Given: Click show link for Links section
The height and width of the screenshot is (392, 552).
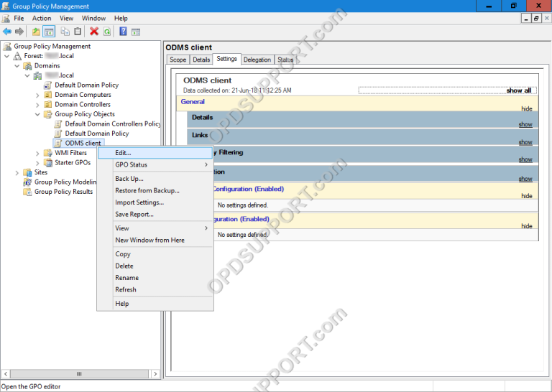Looking at the screenshot, I should pos(525,142).
